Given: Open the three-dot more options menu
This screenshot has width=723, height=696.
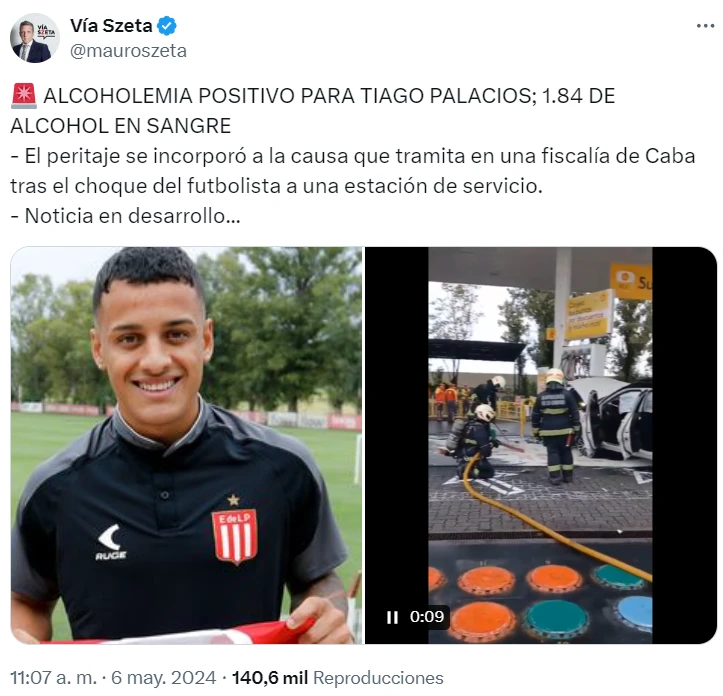Looking at the screenshot, I should (x=705, y=26).
